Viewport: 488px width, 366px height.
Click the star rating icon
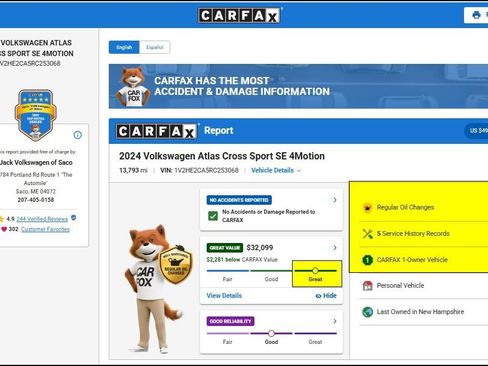click(2, 219)
